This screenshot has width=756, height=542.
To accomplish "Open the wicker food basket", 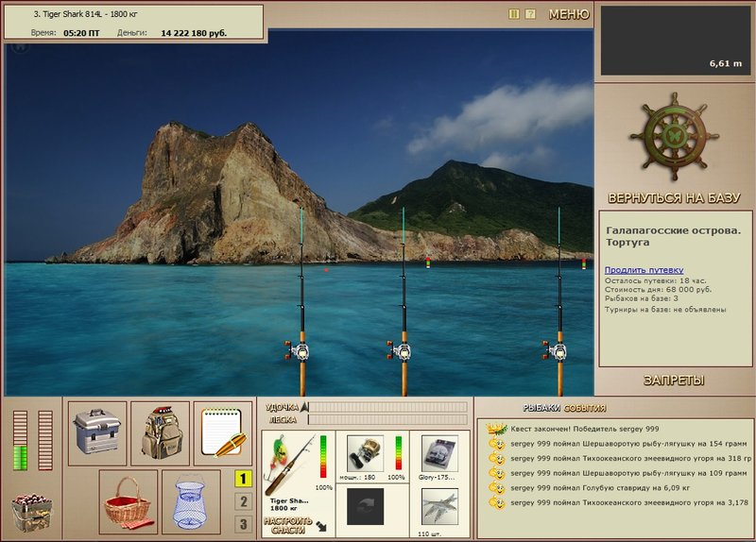I will pos(128,501).
